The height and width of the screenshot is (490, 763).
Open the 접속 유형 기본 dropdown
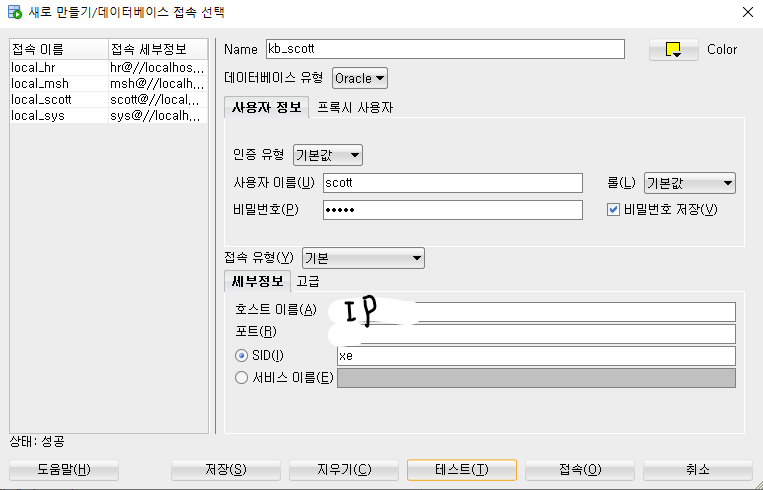[x=363, y=258]
